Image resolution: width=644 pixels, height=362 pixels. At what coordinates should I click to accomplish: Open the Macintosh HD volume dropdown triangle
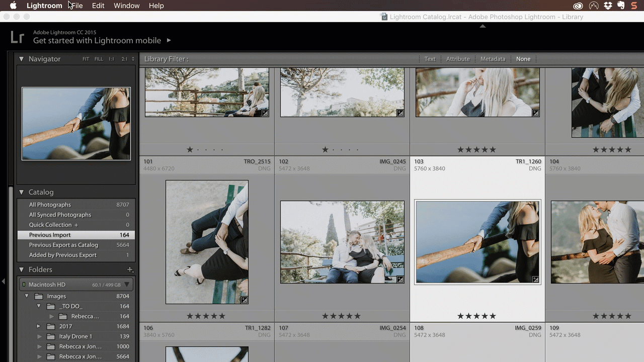click(127, 285)
